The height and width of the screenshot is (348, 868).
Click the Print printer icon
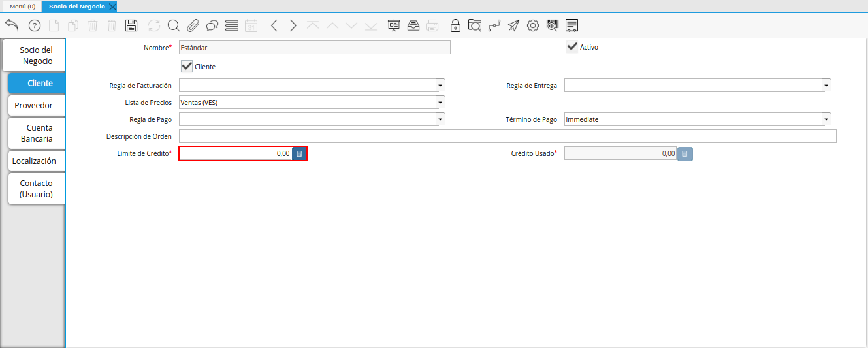click(x=432, y=25)
